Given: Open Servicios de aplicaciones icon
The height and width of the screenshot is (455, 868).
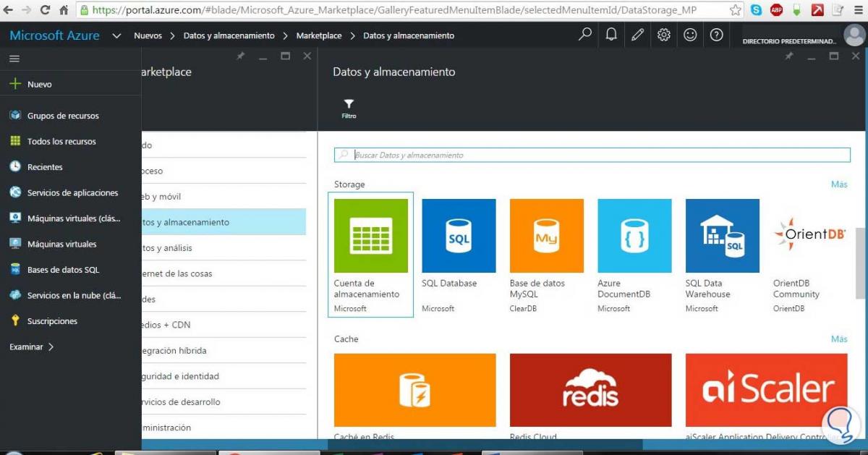Looking at the screenshot, I should click(15, 192).
